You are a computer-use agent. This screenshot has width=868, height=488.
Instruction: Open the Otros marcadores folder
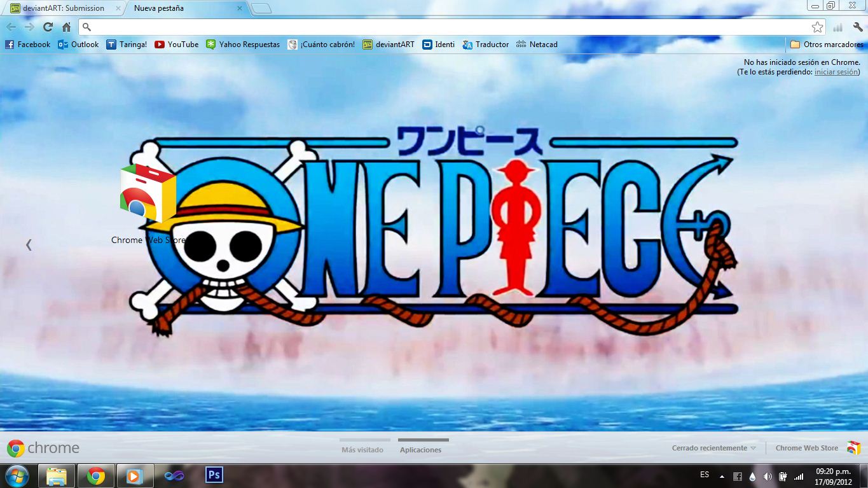pos(827,45)
